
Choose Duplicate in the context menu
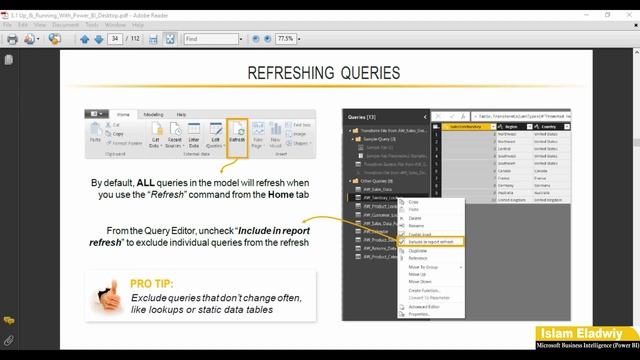(x=418, y=251)
